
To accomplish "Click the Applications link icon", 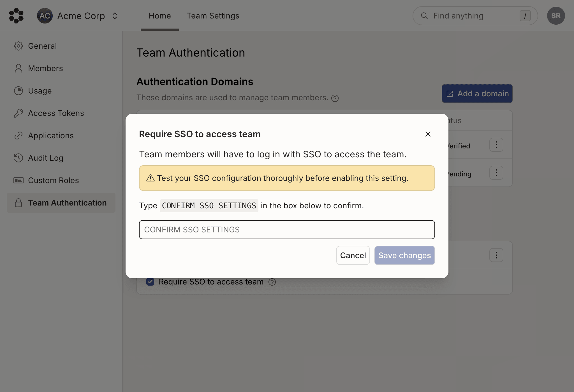I will tap(18, 136).
